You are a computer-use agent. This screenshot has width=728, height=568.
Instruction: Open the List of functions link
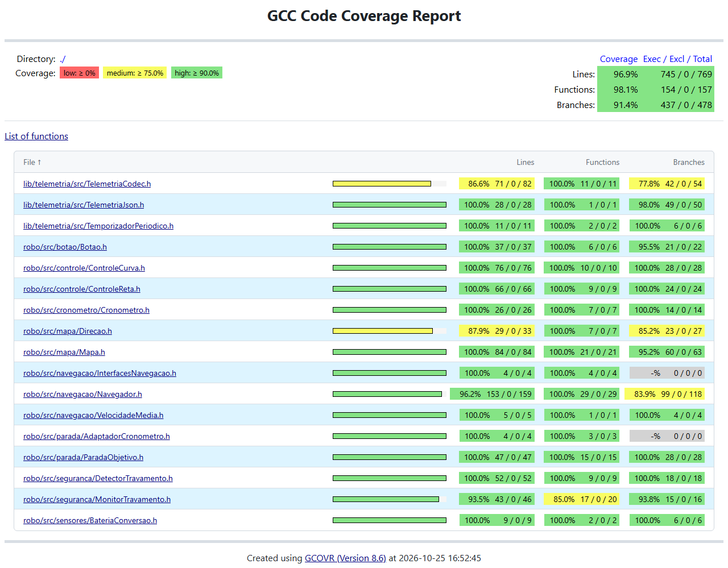tap(36, 136)
